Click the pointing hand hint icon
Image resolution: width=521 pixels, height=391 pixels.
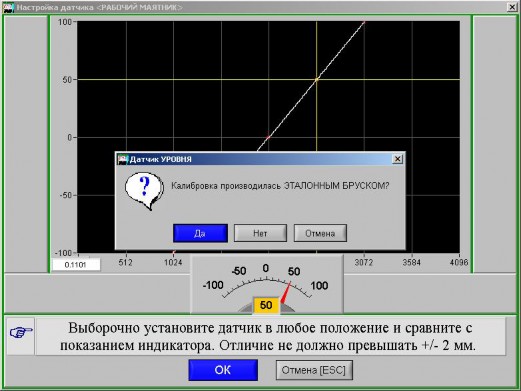pos(21,332)
